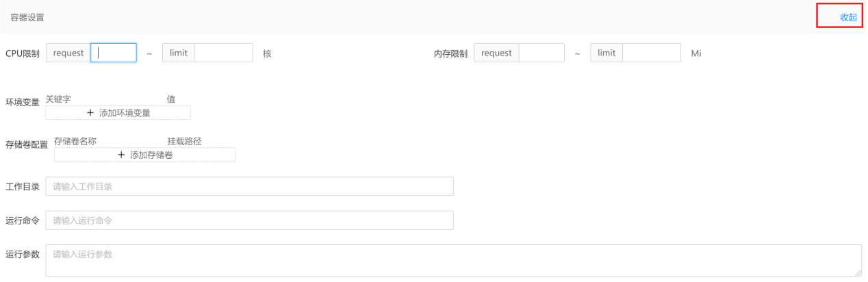The height and width of the screenshot is (282, 868).
Task: Click the 工作目录 input field
Action: 250,186
